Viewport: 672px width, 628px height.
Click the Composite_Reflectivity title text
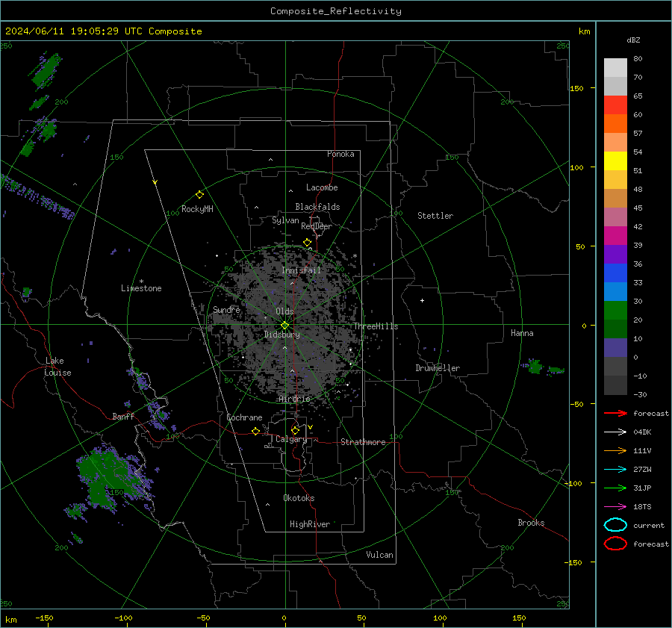(x=336, y=11)
